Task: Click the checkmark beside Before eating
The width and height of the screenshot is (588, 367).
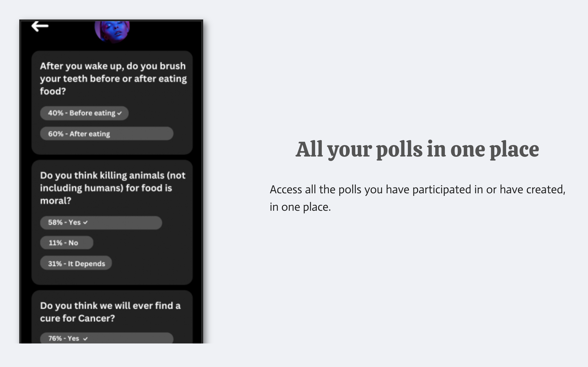Action: pos(120,113)
